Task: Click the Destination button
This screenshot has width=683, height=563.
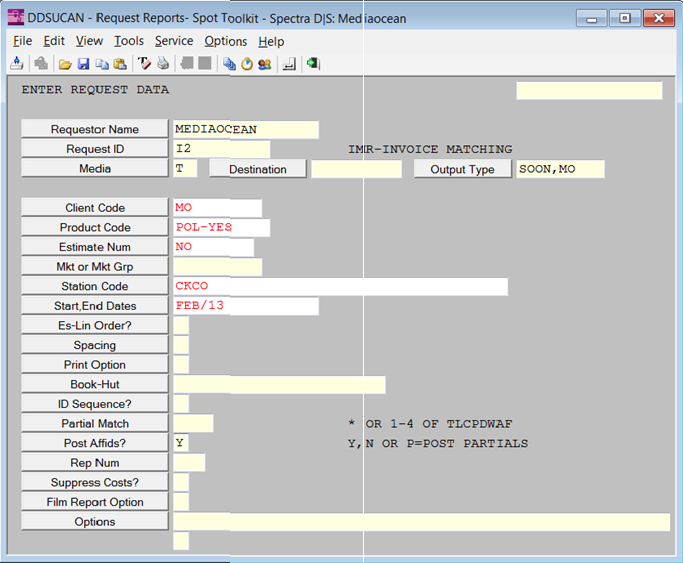Action: (258, 169)
